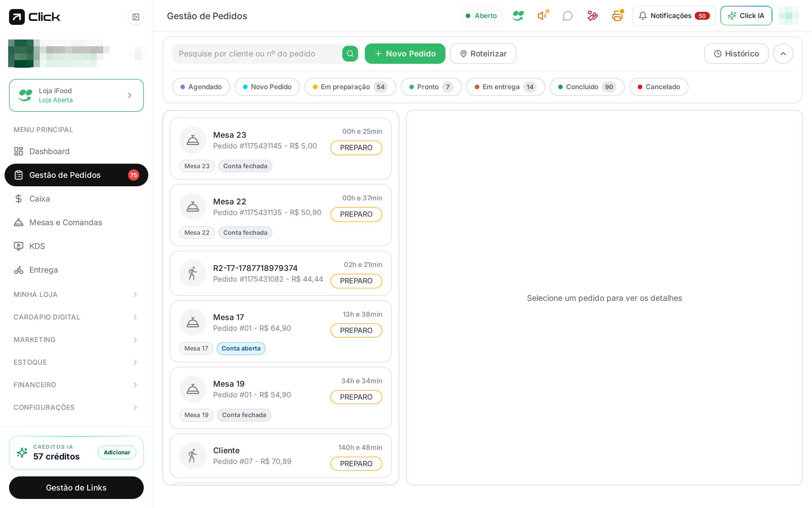Click the walking person icon for Cliente order
812x508 pixels.
click(x=193, y=456)
